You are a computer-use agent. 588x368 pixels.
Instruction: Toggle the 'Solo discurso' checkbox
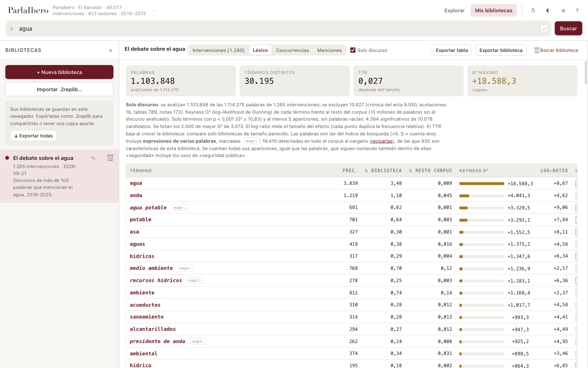click(353, 50)
